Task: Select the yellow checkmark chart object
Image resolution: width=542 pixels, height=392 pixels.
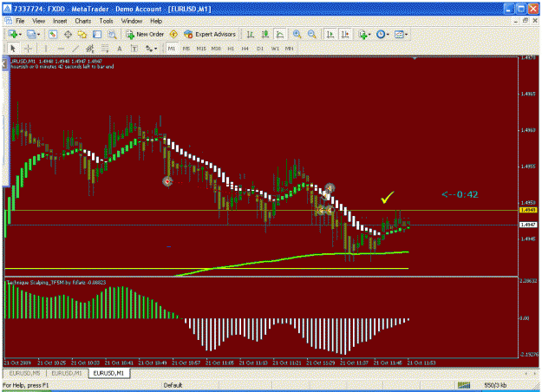Action: tap(387, 198)
